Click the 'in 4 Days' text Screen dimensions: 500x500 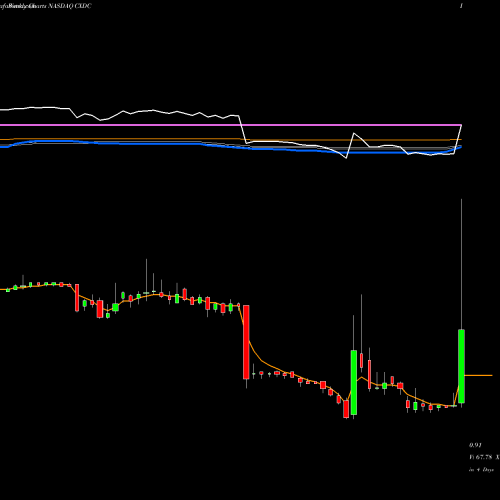(x=481, y=470)
